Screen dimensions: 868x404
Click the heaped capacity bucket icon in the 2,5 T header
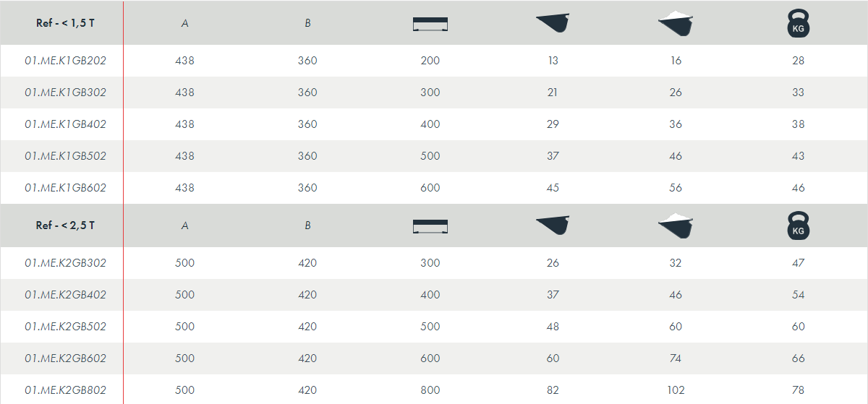pyautogui.click(x=676, y=225)
